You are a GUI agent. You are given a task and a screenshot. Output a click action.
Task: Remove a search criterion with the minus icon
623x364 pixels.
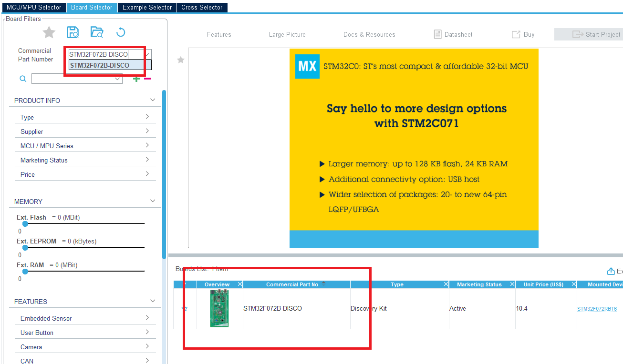[147, 79]
